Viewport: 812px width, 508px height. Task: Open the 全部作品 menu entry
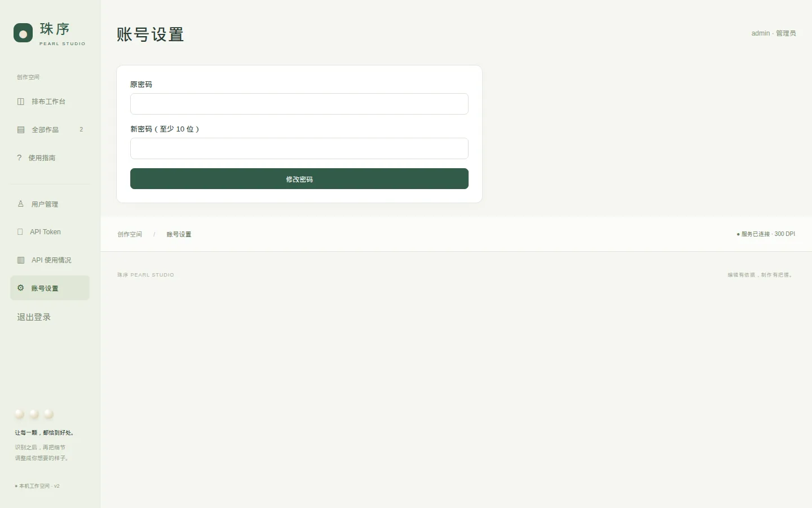tap(50, 130)
